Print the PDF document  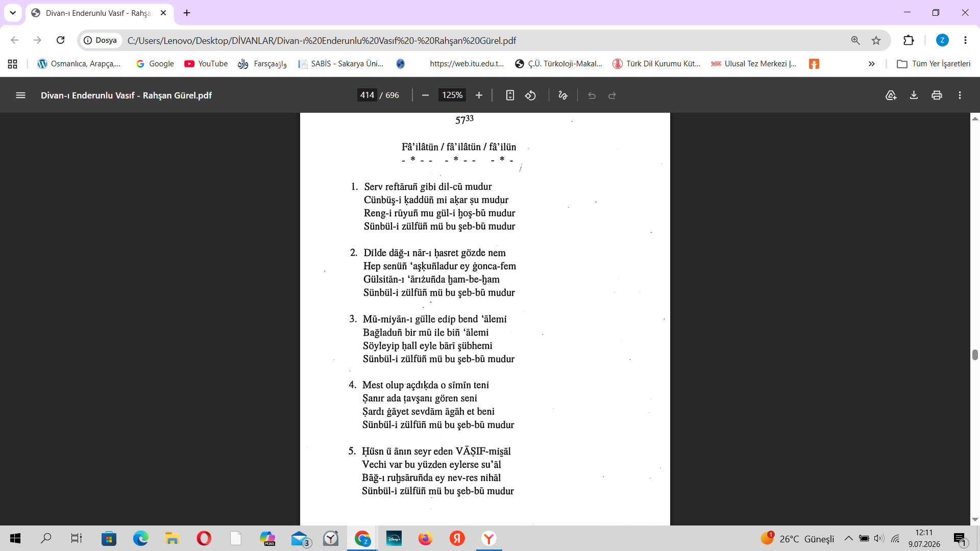pyautogui.click(x=937, y=95)
